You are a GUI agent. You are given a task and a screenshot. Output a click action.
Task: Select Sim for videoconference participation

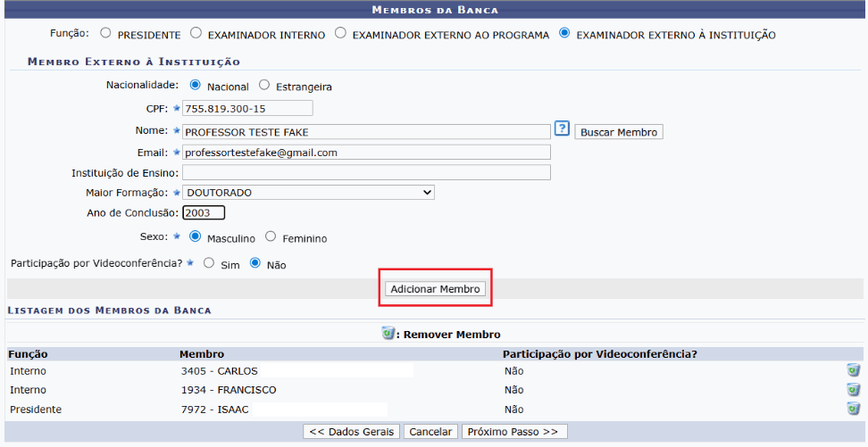tap(209, 264)
